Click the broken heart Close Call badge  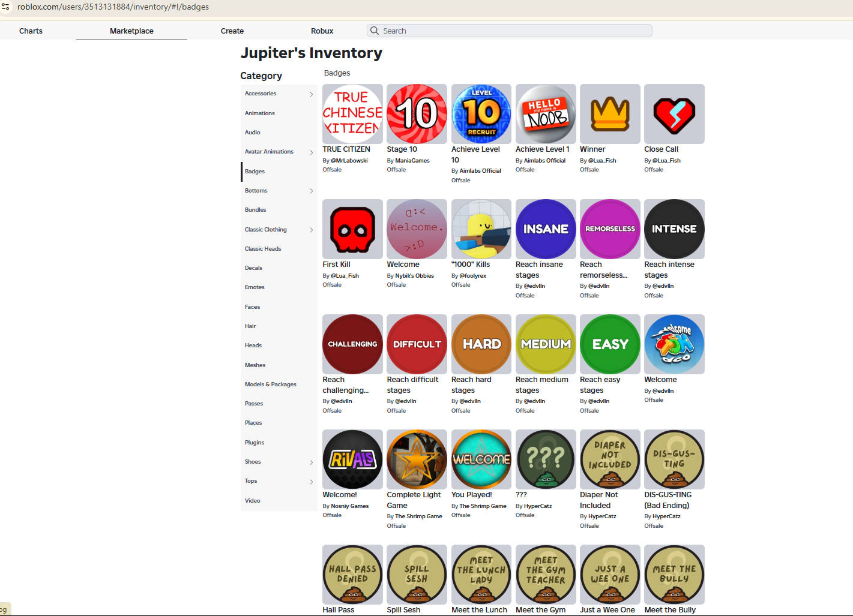tap(674, 114)
